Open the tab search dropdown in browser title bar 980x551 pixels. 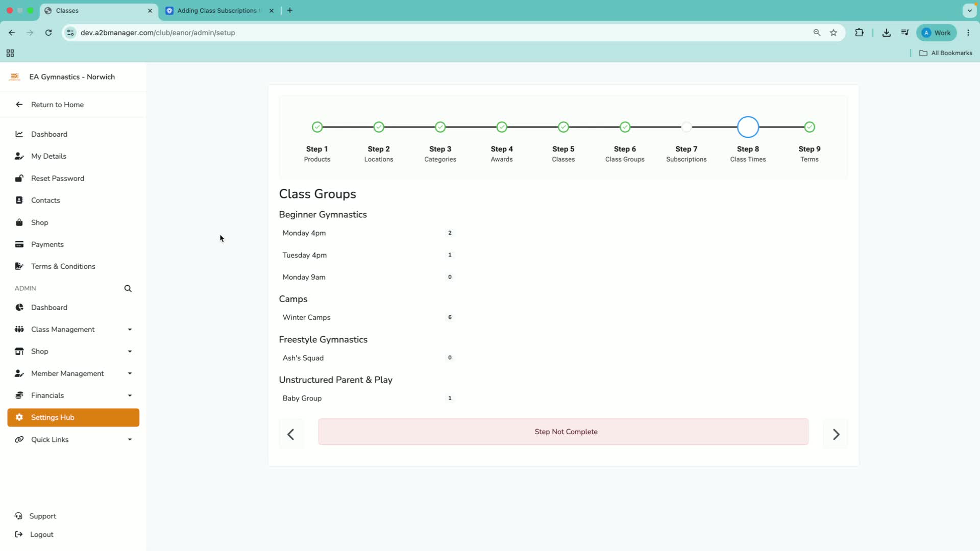click(x=969, y=10)
